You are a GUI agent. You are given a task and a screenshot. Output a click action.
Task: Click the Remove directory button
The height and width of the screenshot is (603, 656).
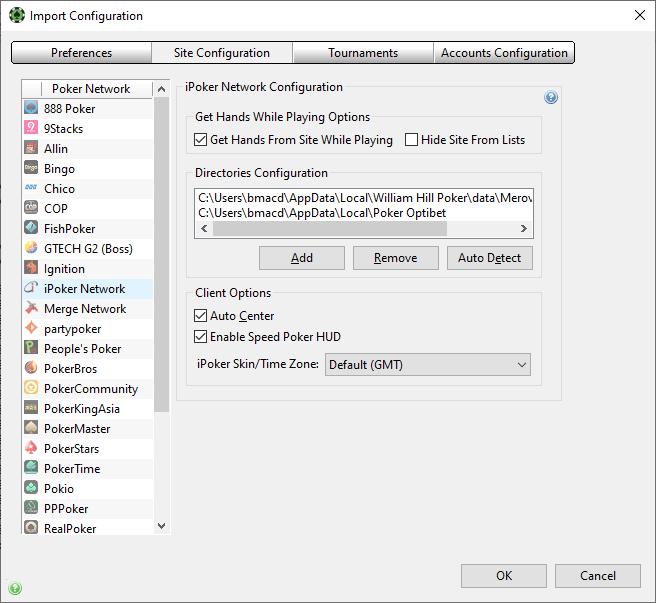(395, 258)
